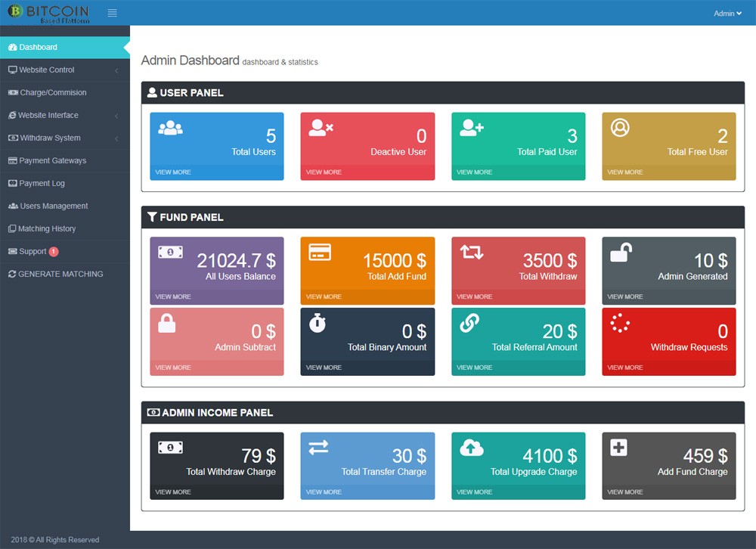Click the Admin Generated unlock icon
Viewport: 756px width, 549px height.
click(620, 253)
